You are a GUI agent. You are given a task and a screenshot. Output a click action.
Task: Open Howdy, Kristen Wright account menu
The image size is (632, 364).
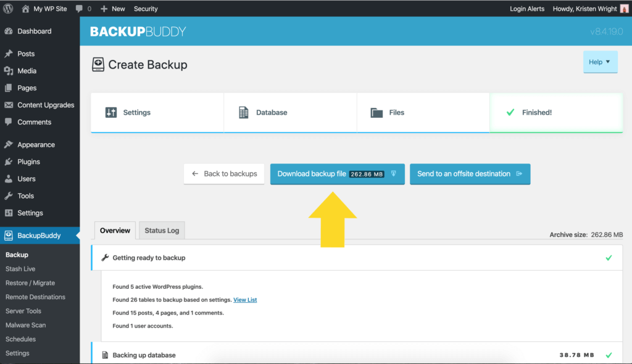coord(590,9)
